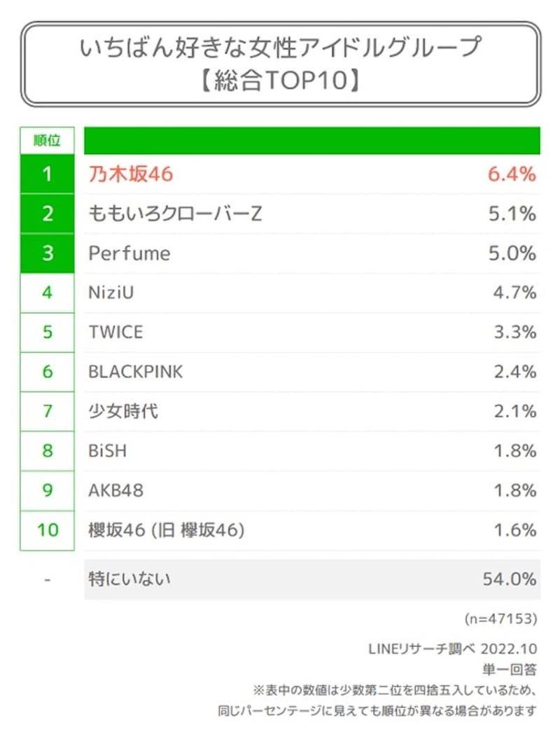The image size is (560, 738).
Task: Select the TWICE entry
Action: [x=115, y=333]
